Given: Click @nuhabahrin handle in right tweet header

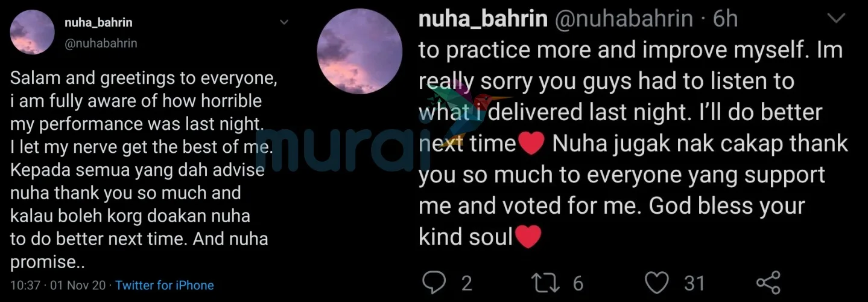Looking at the screenshot, I should click(623, 19).
